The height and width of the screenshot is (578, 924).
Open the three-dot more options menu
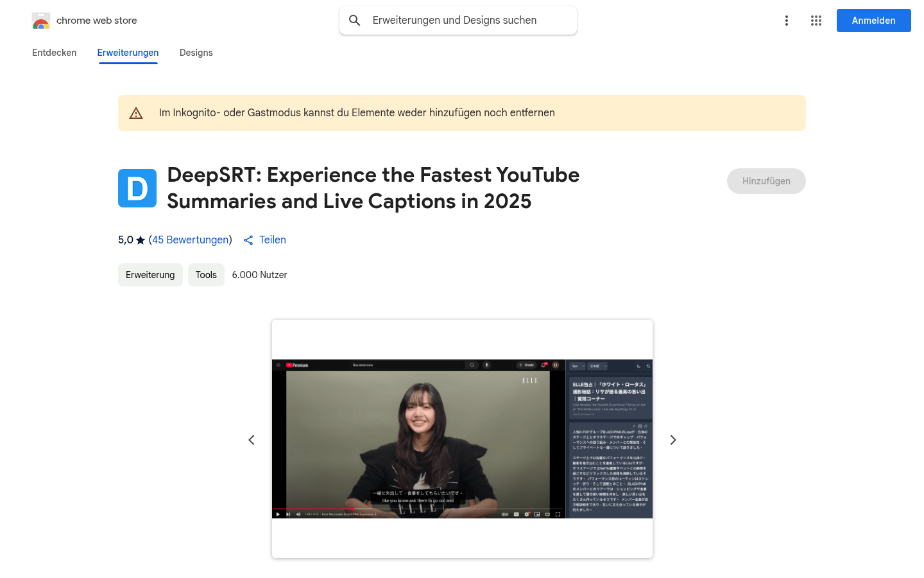coord(787,21)
